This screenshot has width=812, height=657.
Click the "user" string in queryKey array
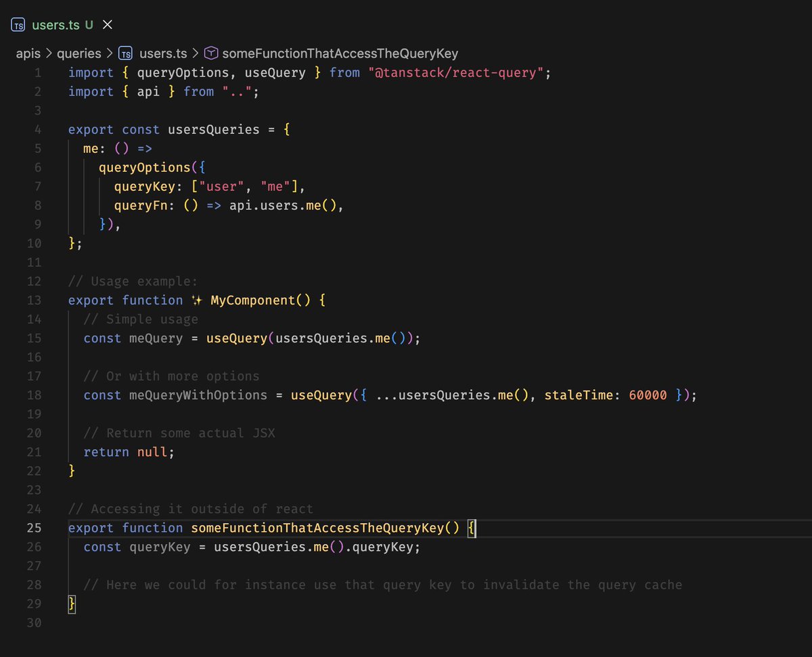tap(221, 186)
